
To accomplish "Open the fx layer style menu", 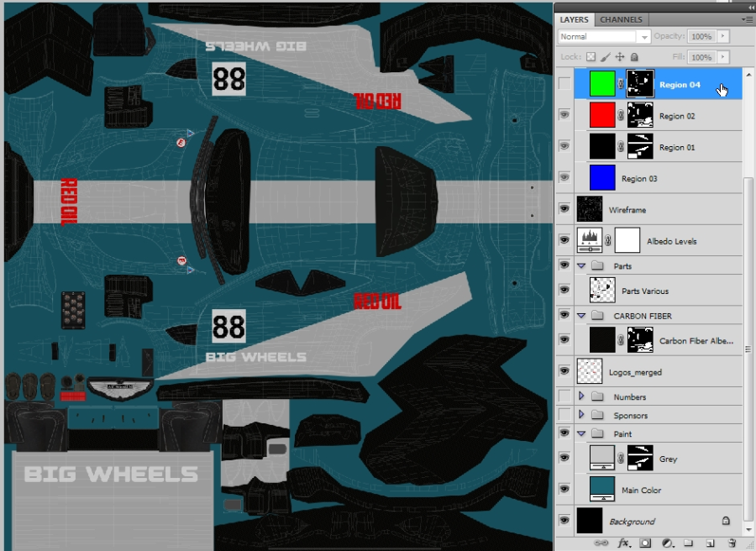I will [x=624, y=543].
